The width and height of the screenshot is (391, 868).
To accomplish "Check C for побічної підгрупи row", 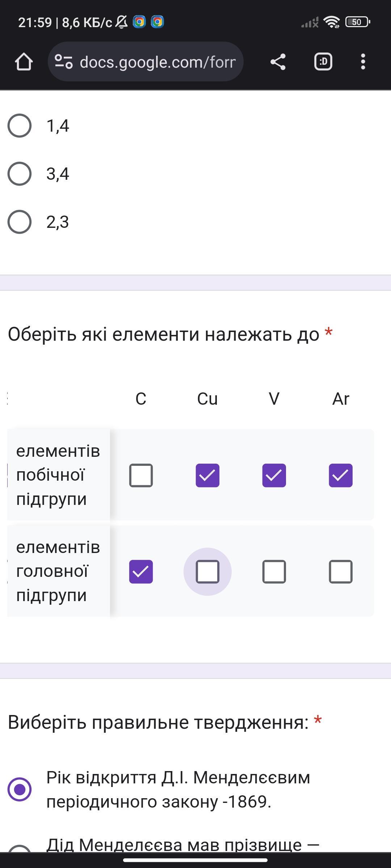I will click(x=141, y=475).
